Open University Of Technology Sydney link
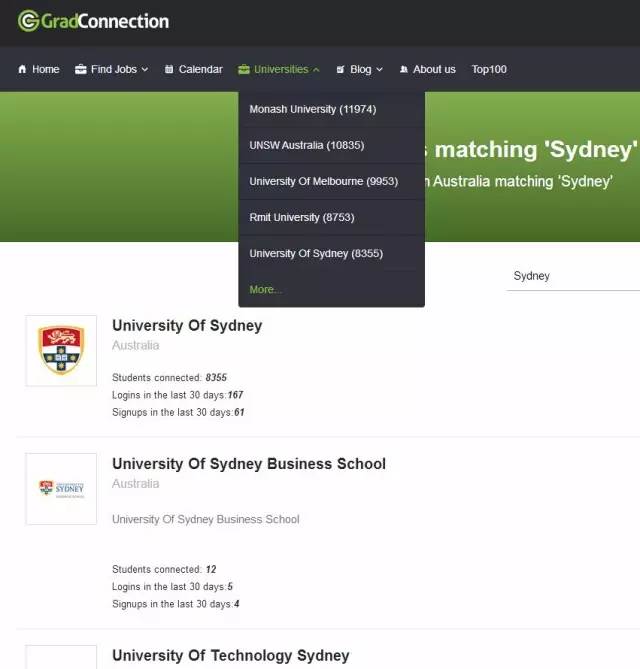 tap(230, 655)
